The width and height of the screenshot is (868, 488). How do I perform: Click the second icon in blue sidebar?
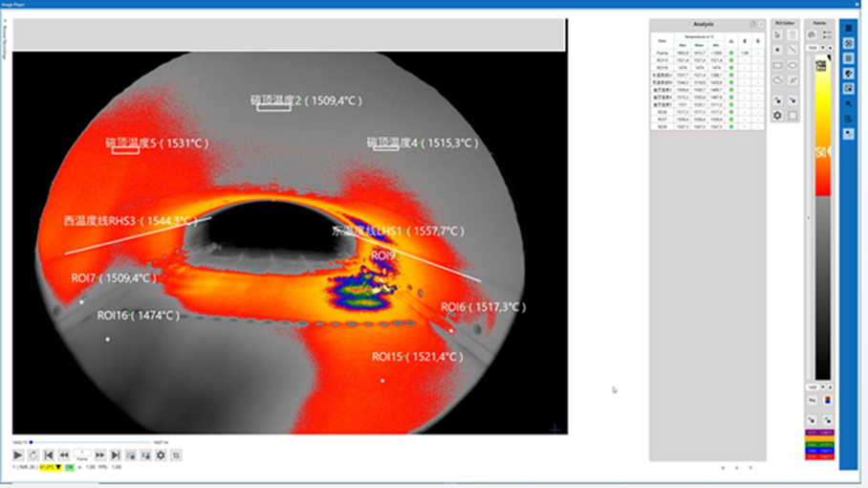pyautogui.click(x=849, y=43)
